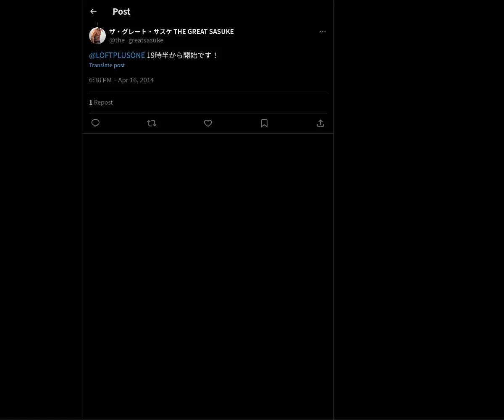Click the Post header title
Screen dimensions: 504x420
[x=121, y=11]
